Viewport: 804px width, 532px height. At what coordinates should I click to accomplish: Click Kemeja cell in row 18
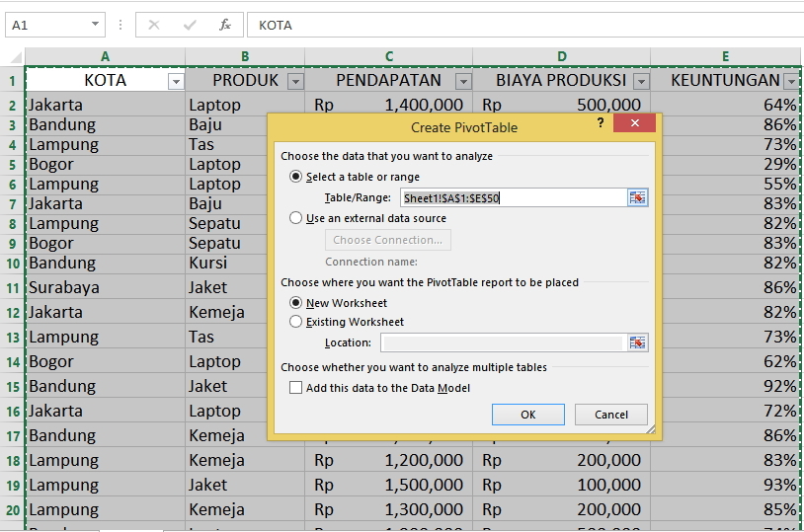245,460
